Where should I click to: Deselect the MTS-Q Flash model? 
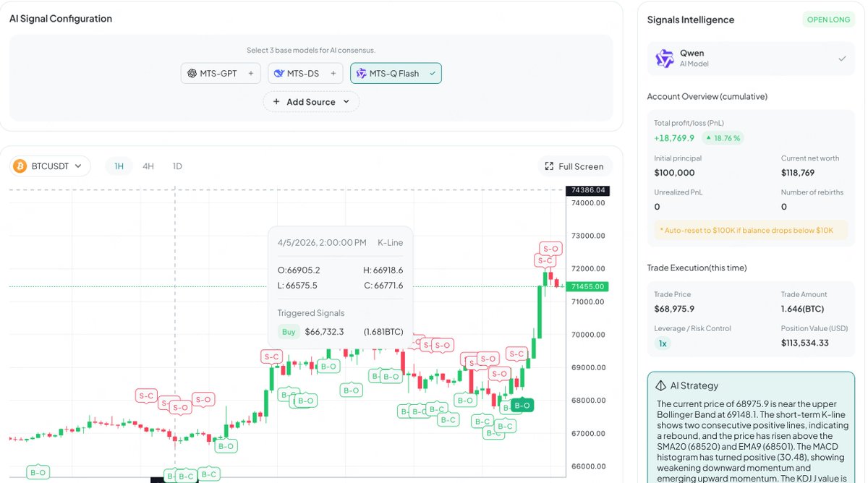point(396,73)
